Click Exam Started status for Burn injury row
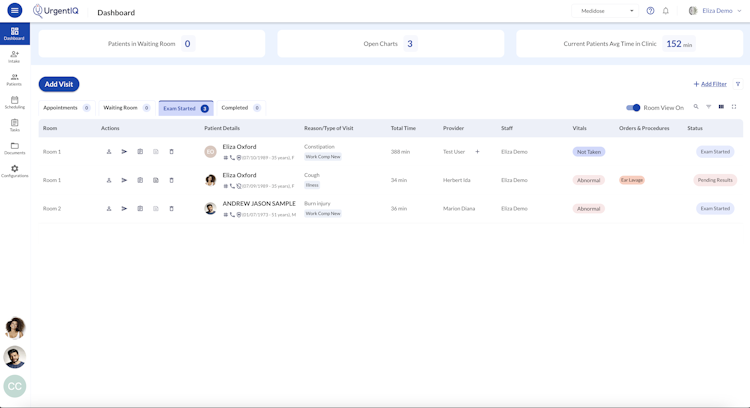The width and height of the screenshot is (750, 408). (x=715, y=209)
